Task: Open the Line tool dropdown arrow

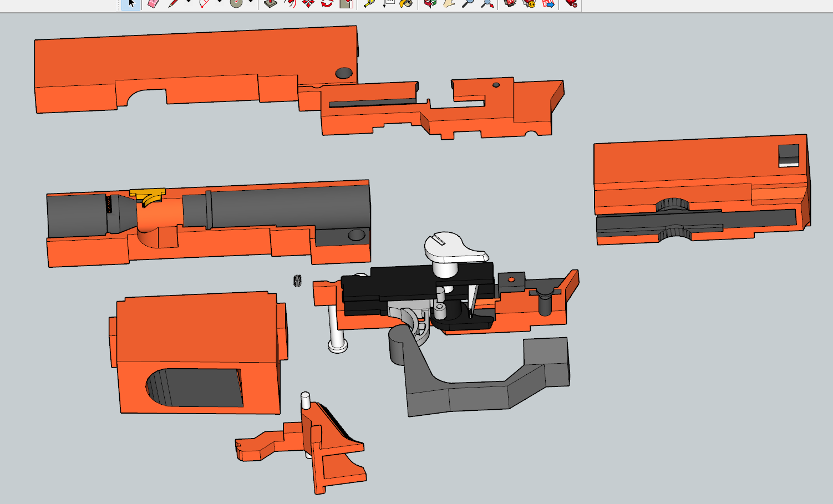Action: click(x=189, y=2)
